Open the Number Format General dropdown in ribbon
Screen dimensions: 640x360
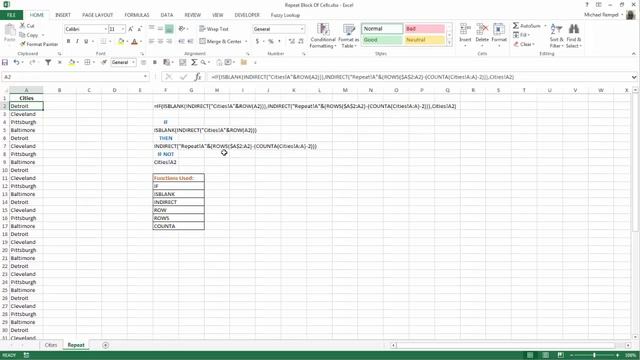point(302,29)
